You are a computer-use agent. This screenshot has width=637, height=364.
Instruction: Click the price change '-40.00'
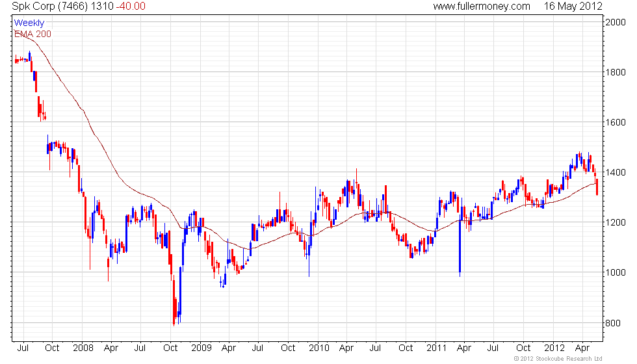pyautogui.click(x=131, y=6)
